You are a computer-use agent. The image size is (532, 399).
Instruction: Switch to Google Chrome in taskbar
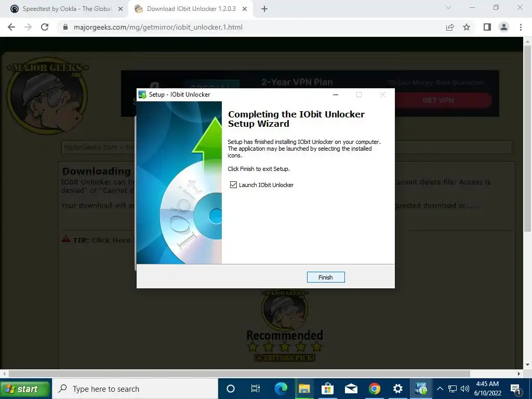point(375,389)
